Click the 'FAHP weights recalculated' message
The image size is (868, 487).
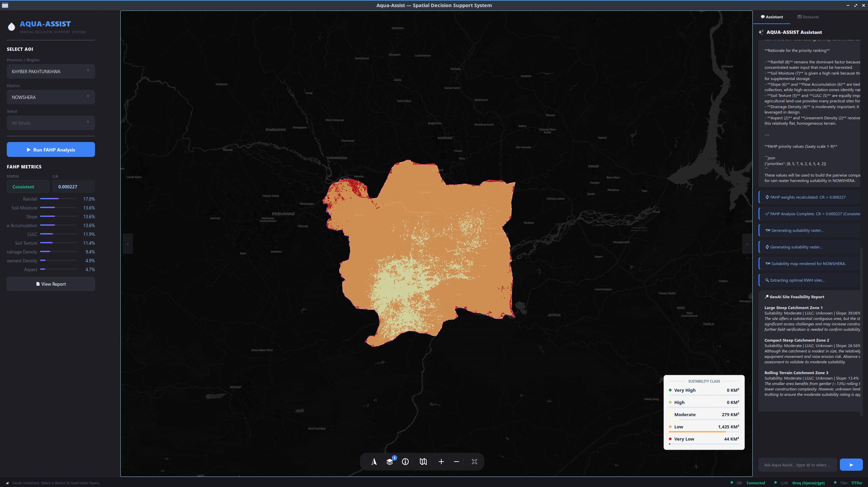pyautogui.click(x=810, y=197)
